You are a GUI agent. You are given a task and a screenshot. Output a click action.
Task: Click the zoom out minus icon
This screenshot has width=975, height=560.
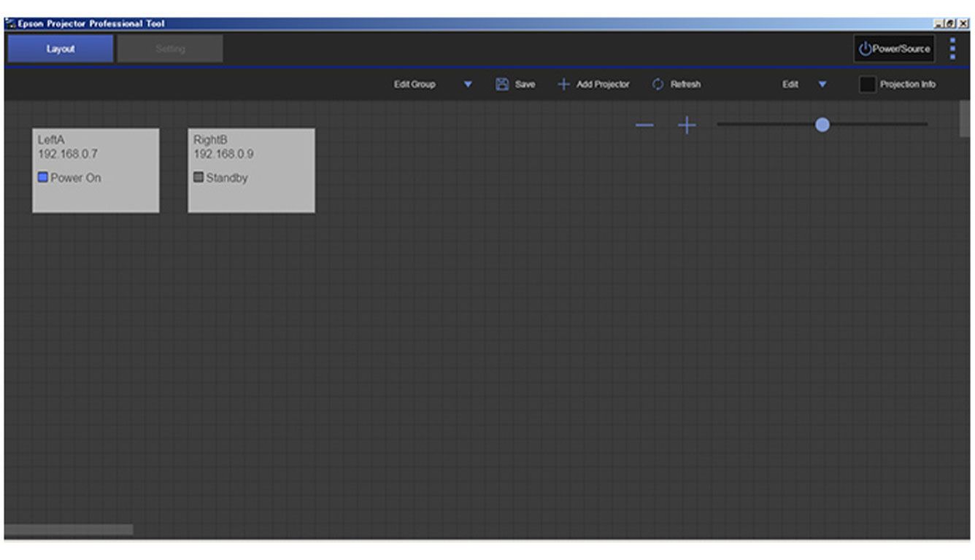coord(644,125)
